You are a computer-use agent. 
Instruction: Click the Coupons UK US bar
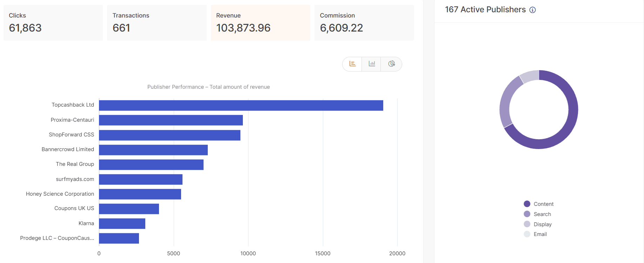(x=129, y=209)
